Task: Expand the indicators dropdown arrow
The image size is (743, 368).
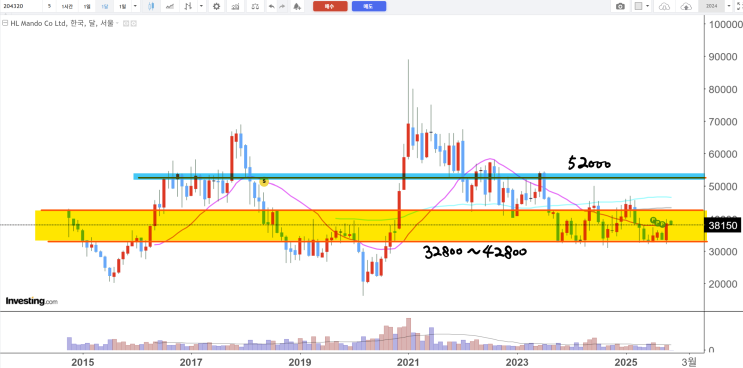Action: [x=201, y=6]
